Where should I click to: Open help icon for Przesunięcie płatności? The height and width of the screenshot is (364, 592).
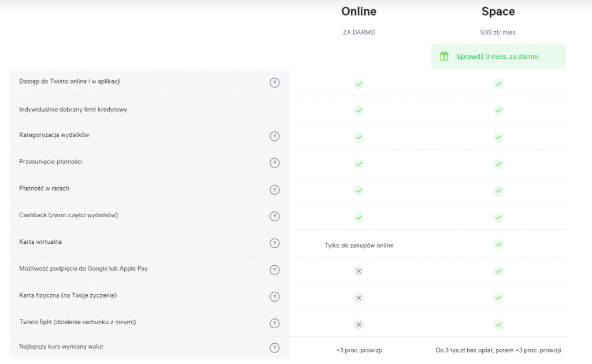tap(275, 163)
